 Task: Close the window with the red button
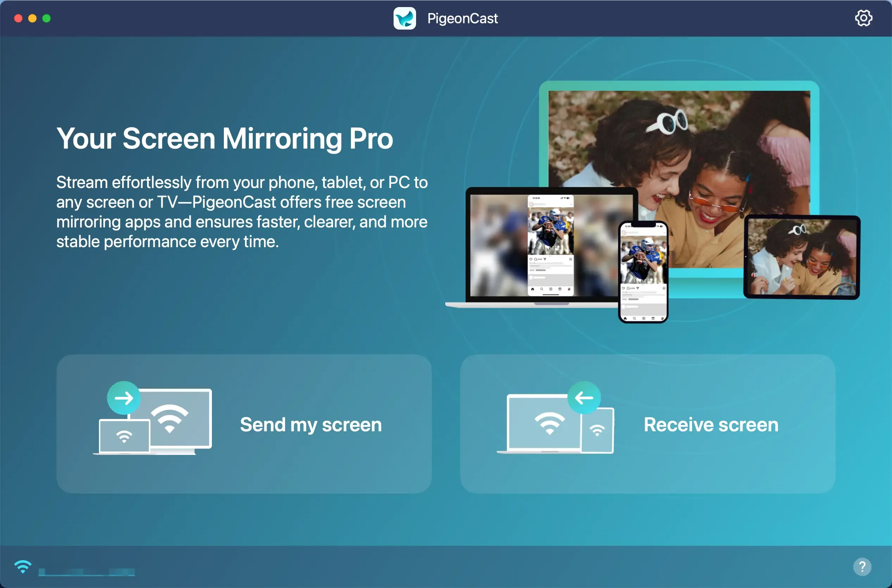pyautogui.click(x=18, y=18)
